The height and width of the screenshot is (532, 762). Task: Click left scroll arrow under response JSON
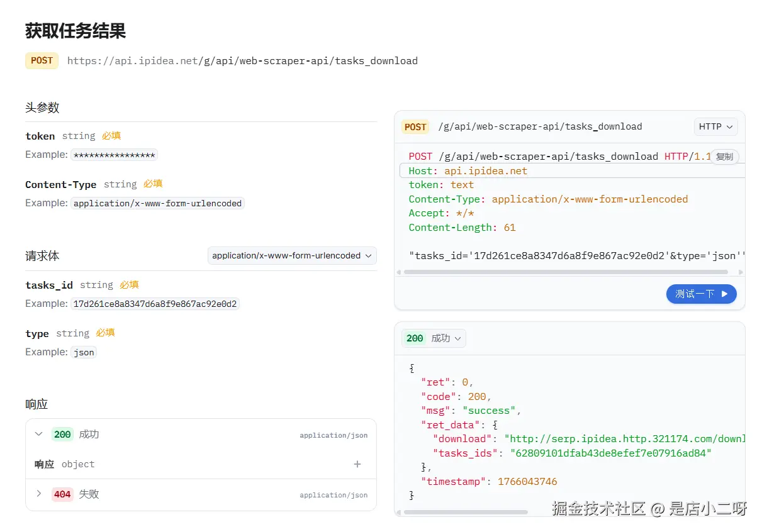pyautogui.click(x=398, y=513)
